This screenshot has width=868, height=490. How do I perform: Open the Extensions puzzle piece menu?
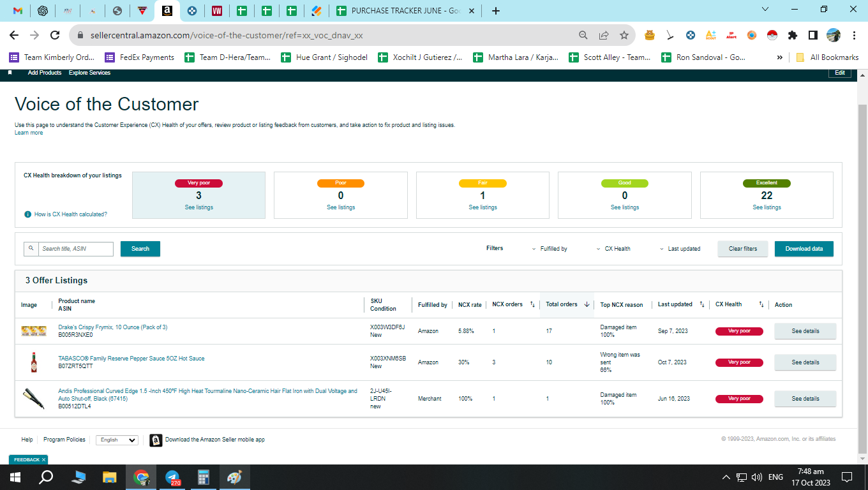tap(793, 35)
